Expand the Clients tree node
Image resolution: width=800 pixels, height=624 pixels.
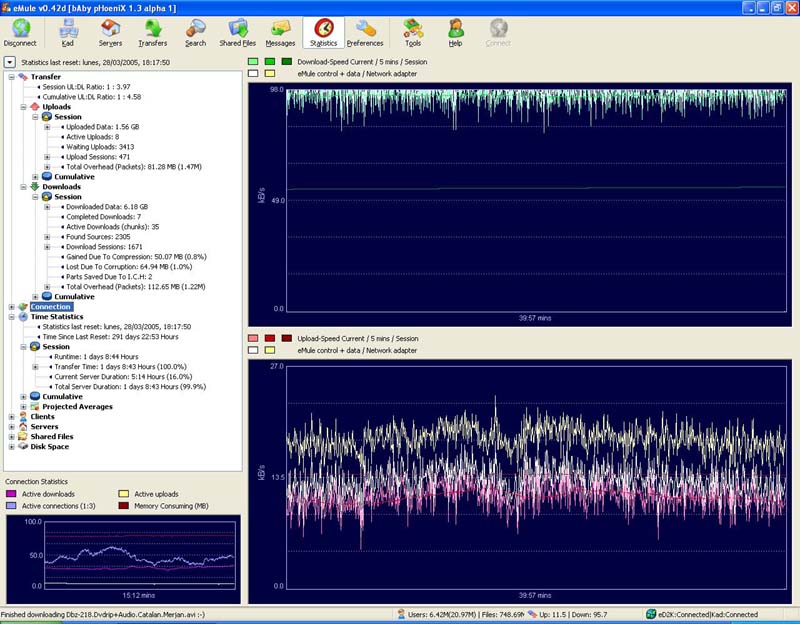(x=11, y=417)
